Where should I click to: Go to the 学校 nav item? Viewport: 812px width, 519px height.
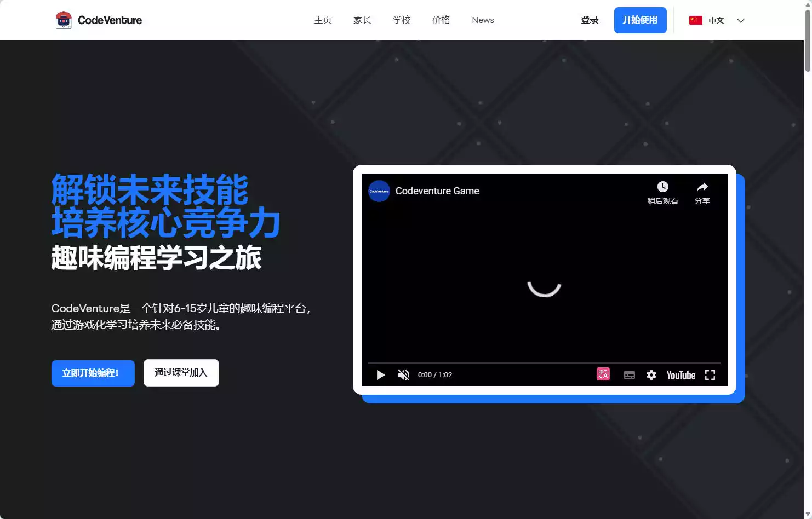pos(402,20)
